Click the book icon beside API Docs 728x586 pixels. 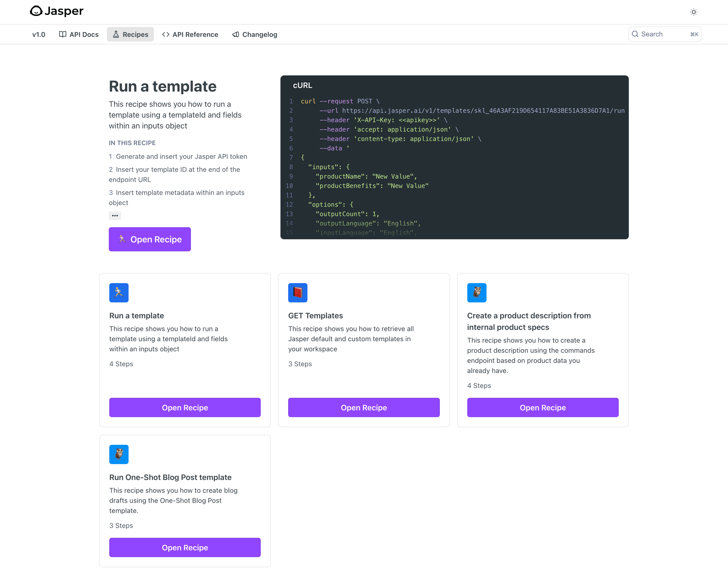click(62, 35)
